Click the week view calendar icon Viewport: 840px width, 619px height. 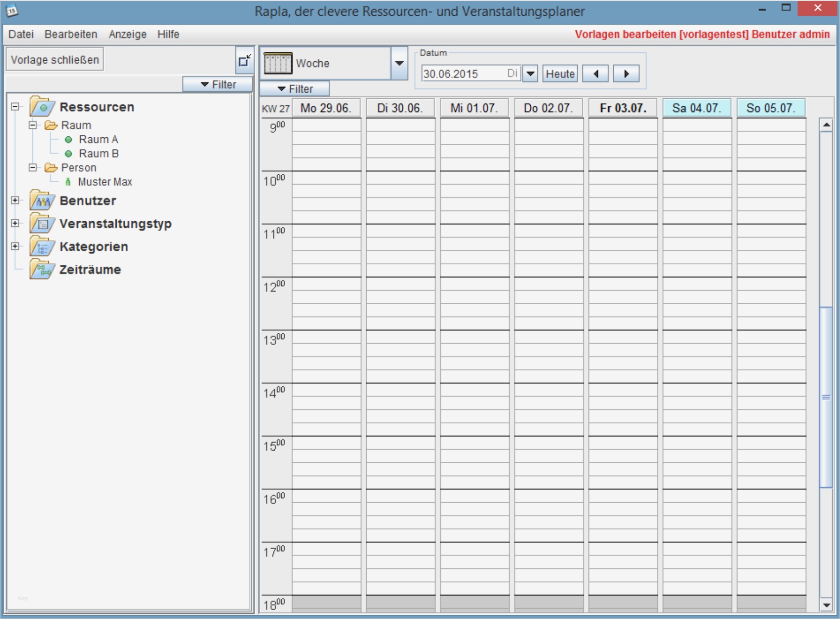click(278, 63)
